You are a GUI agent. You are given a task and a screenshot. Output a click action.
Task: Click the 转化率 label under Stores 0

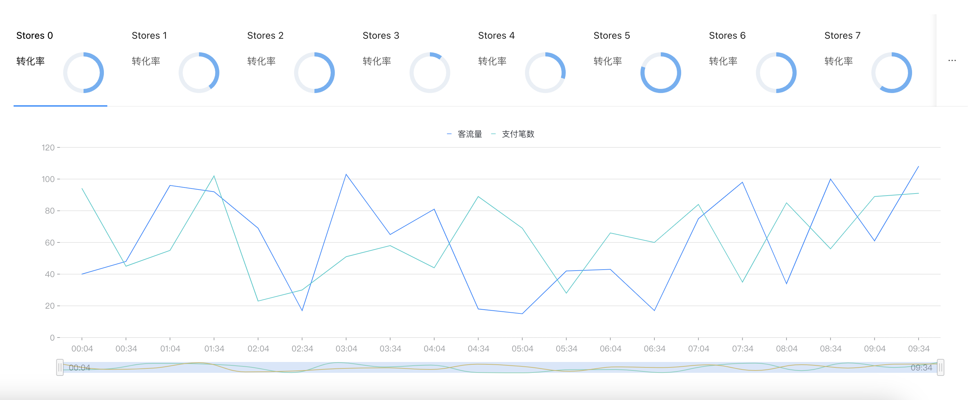pyautogui.click(x=31, y=61)
